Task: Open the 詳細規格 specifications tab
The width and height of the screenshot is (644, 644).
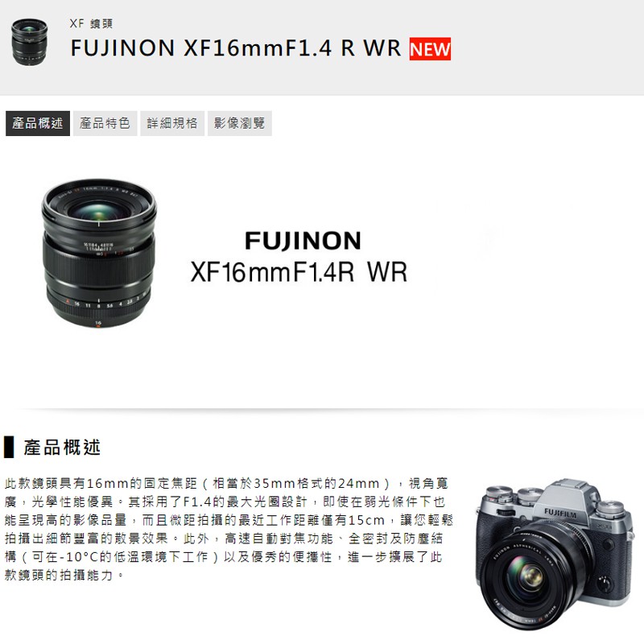Action: click(172, 123)
